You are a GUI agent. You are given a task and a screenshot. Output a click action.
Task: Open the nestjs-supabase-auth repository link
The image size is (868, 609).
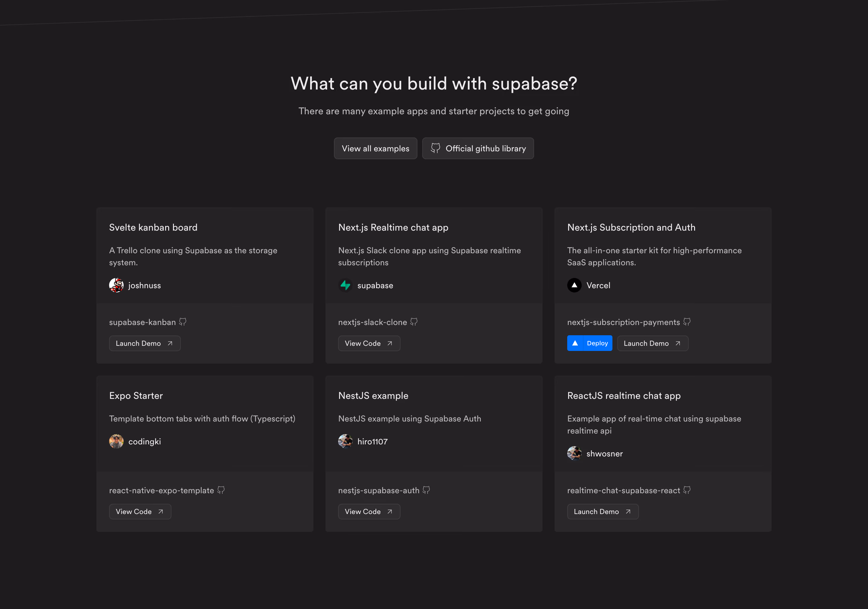click(379, 491)
